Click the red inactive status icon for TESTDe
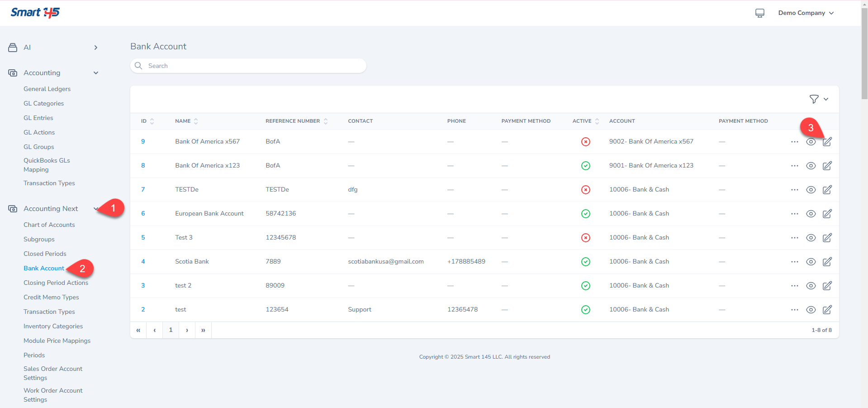 585,190
